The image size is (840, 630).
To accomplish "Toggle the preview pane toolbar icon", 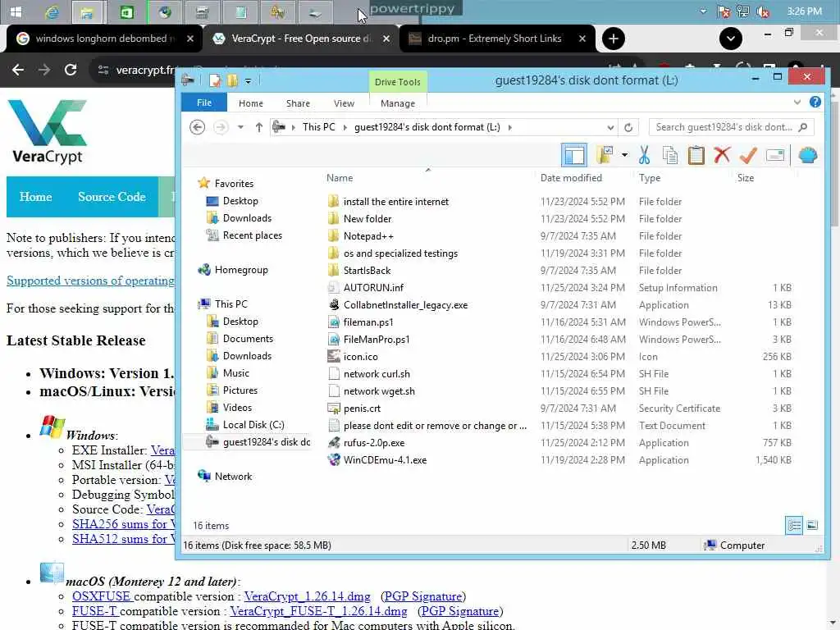I will (x=573, y=155).
